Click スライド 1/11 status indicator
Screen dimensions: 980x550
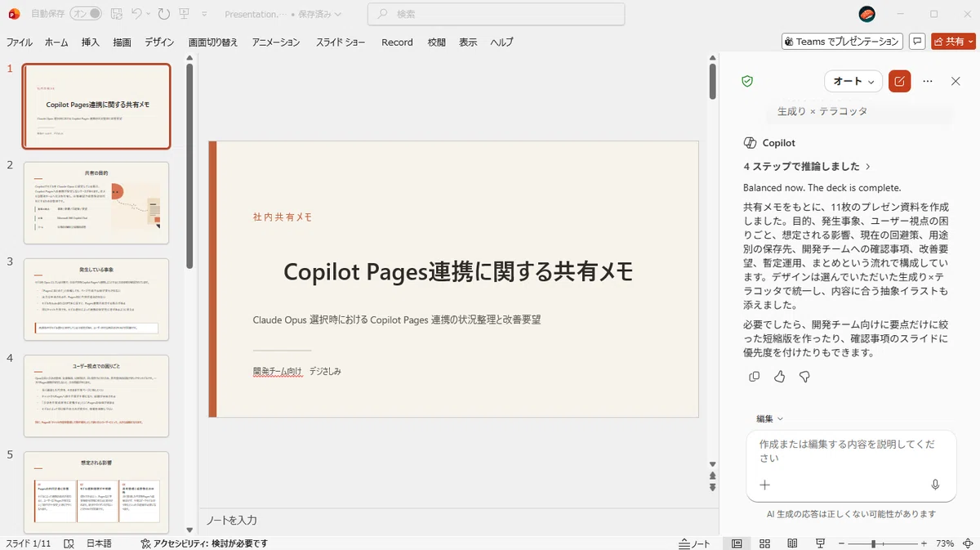tap(29, 543)
